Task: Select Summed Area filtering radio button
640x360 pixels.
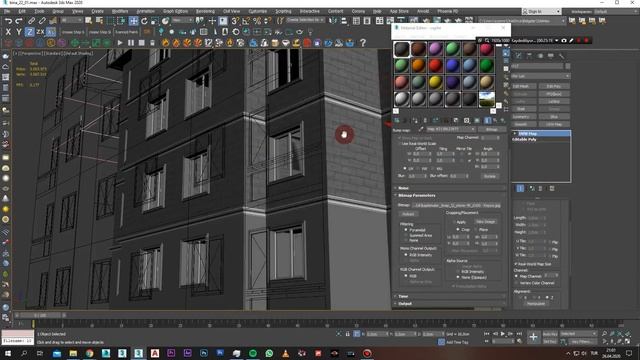Action: click(405, 235)
